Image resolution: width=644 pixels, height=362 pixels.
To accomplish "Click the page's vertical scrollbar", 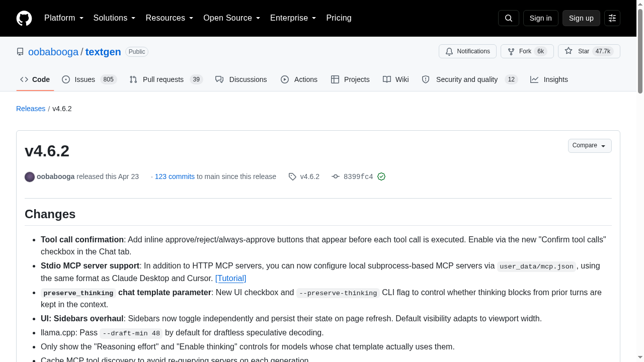I will (640, 50).
